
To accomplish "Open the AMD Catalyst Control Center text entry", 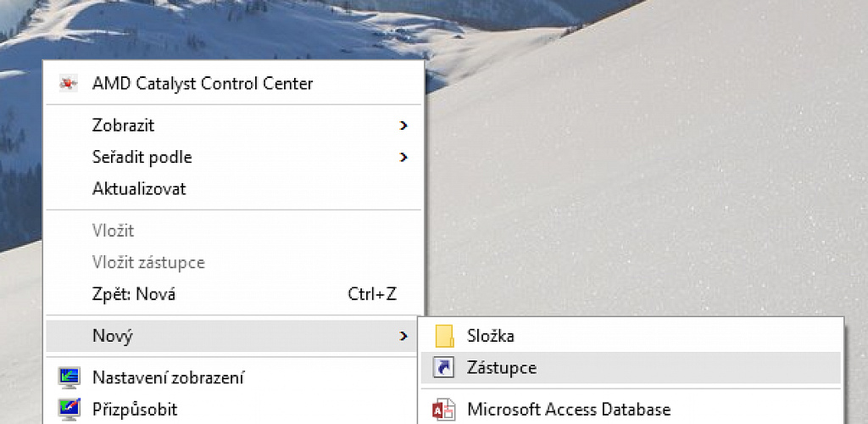I will coord(203,84).
